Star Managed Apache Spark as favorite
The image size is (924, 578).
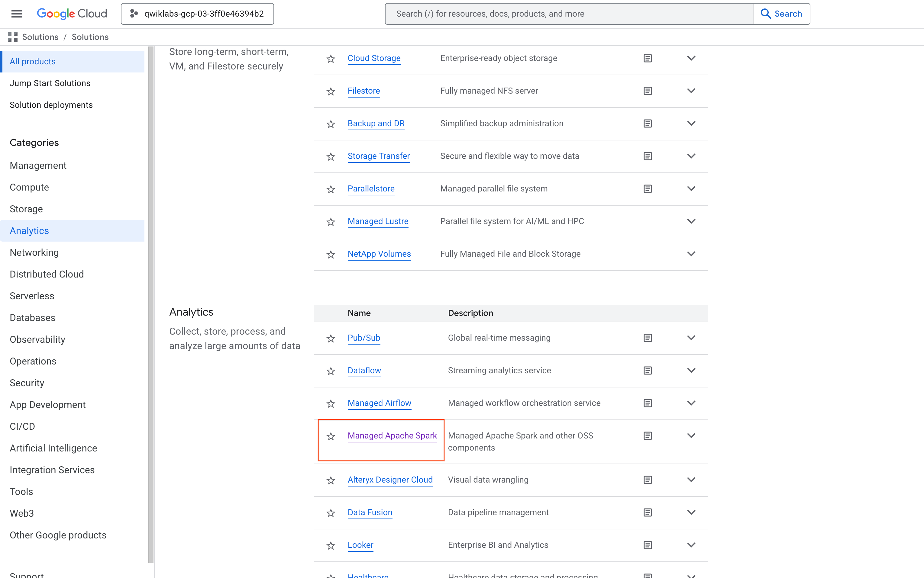[x=331, y=436]
